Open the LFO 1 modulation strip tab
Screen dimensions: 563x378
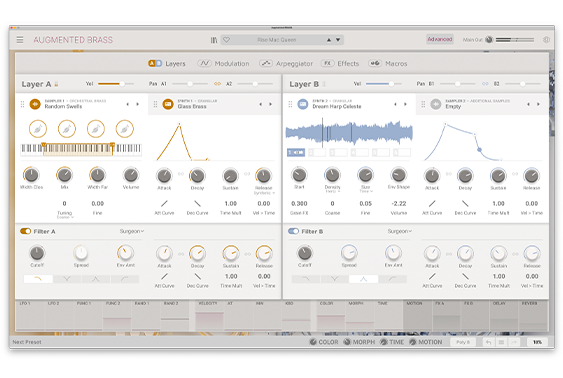click(30, 316)
